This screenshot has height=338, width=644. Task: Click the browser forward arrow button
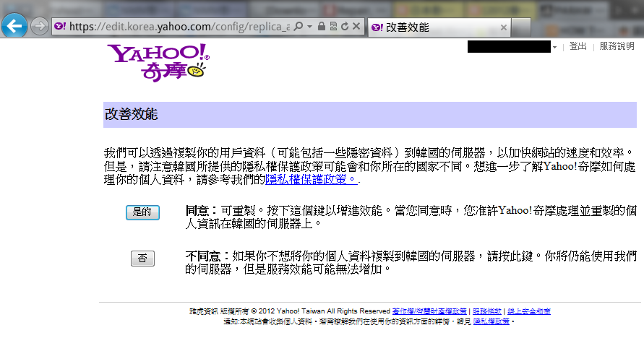(40, 27)
